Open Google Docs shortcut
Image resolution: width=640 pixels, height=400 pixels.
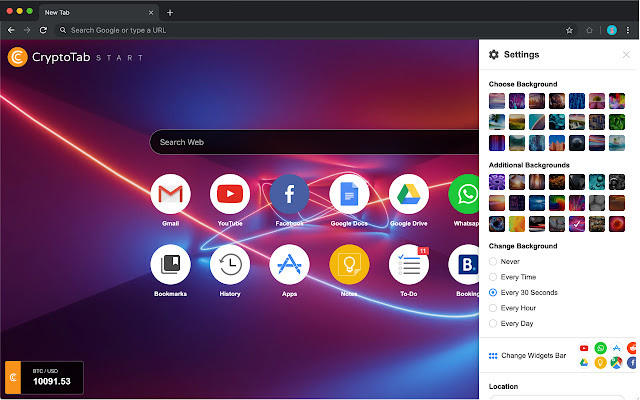(x=349, y=193)
